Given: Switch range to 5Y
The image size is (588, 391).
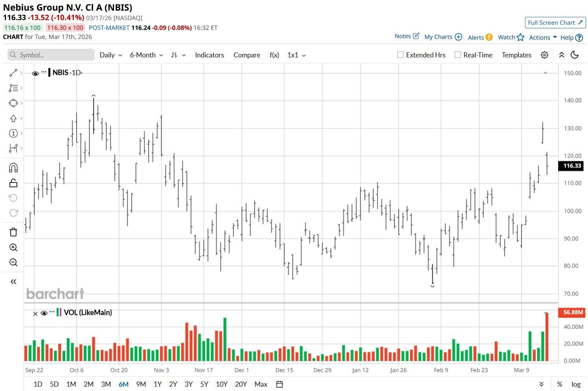Looking at the screenshot, I should coord(204,384).
